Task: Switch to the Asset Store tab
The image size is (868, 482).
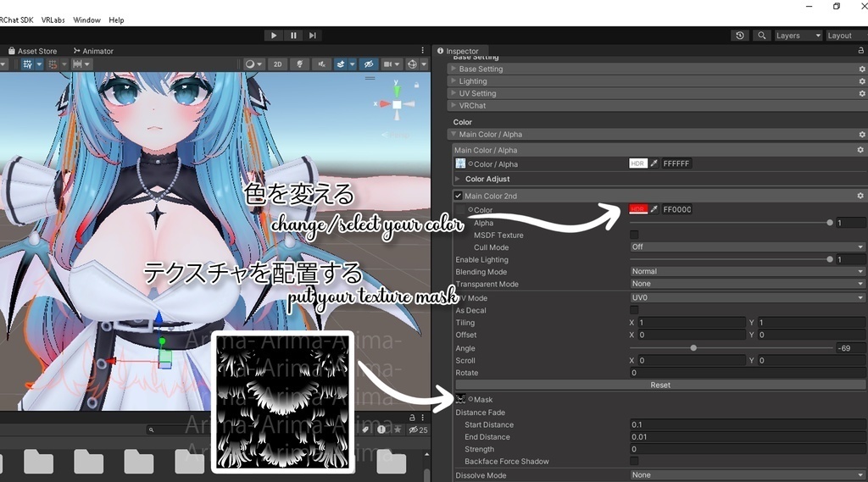Action: 33,51
